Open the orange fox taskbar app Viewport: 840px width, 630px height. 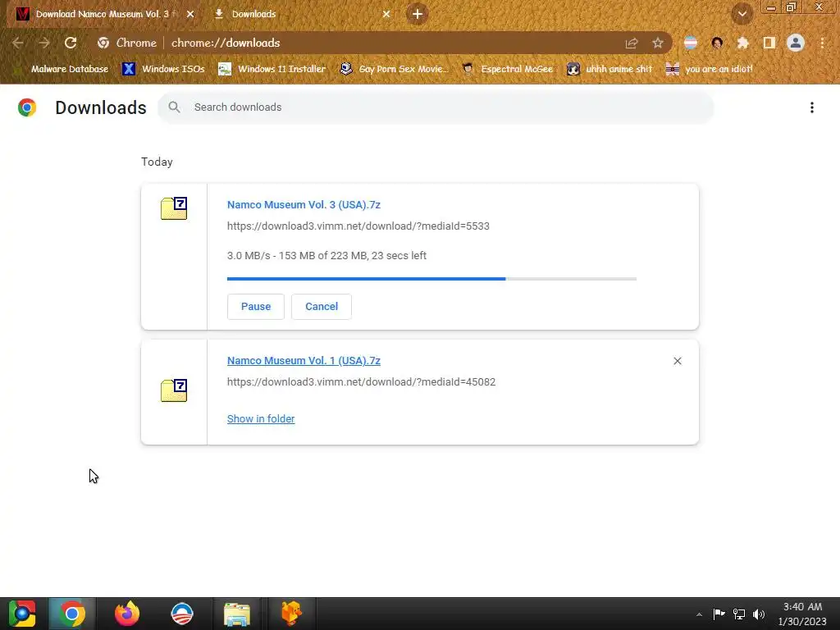pyautogui.click(x=292, y=614)
